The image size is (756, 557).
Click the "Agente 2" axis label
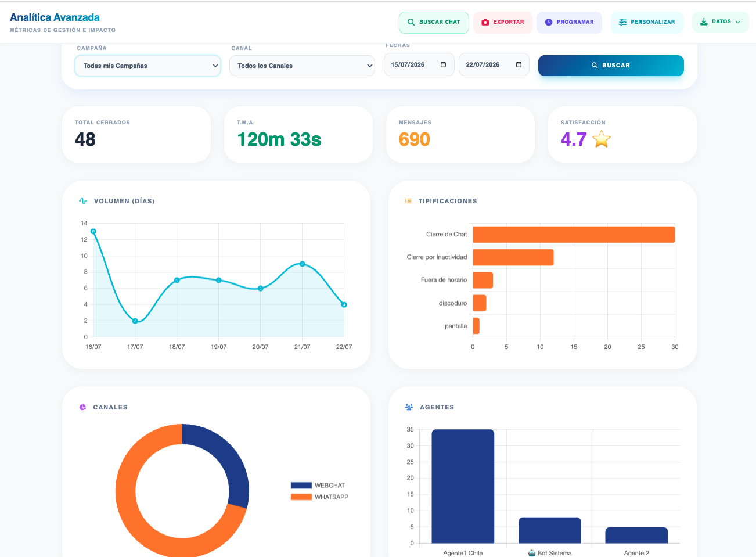tap(636, 553)
